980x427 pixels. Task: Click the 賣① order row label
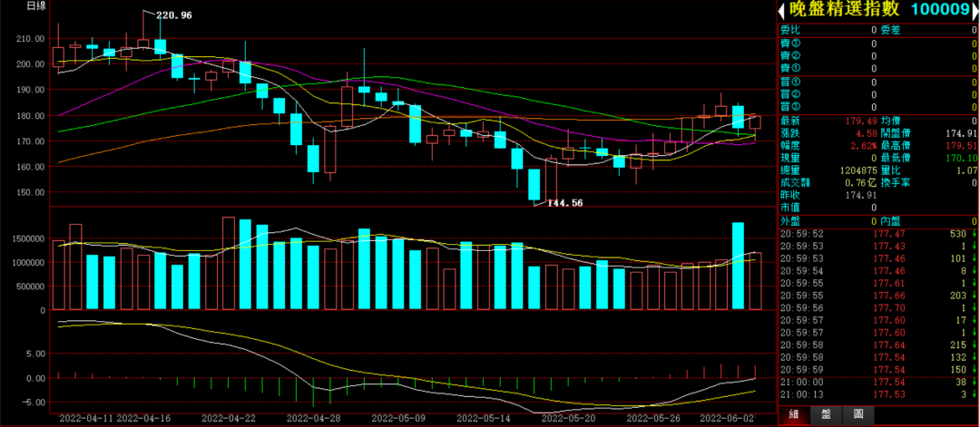click(x=789, y=68)
